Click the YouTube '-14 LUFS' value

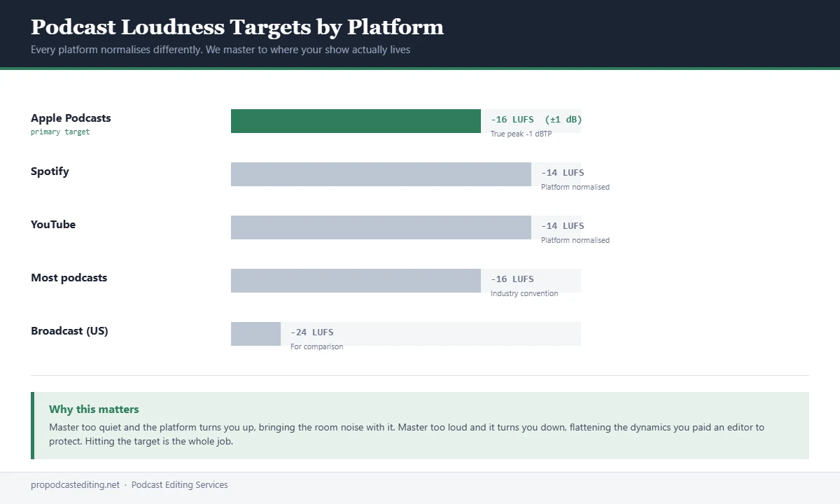[x=562, y=226]
